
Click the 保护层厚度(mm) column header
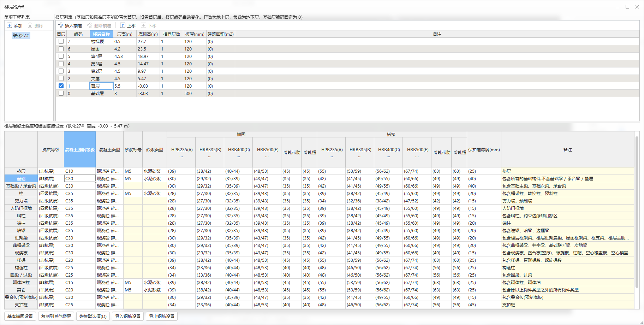tap(484, 149)
